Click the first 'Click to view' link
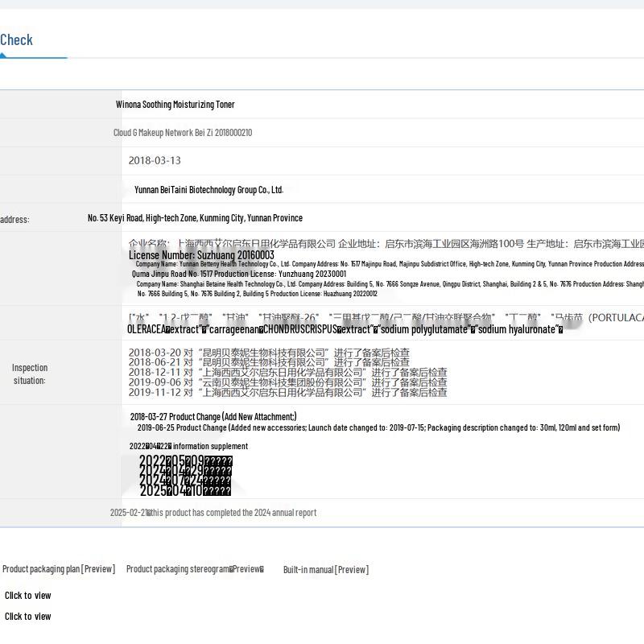This screenshot has width=644, height=644. (x=27, y=596)
